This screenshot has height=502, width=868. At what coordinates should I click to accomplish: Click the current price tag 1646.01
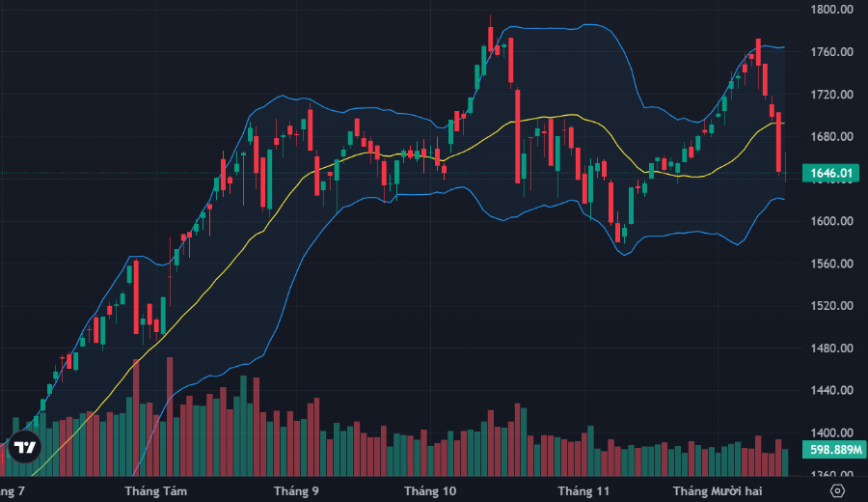(x=829, y=174)
